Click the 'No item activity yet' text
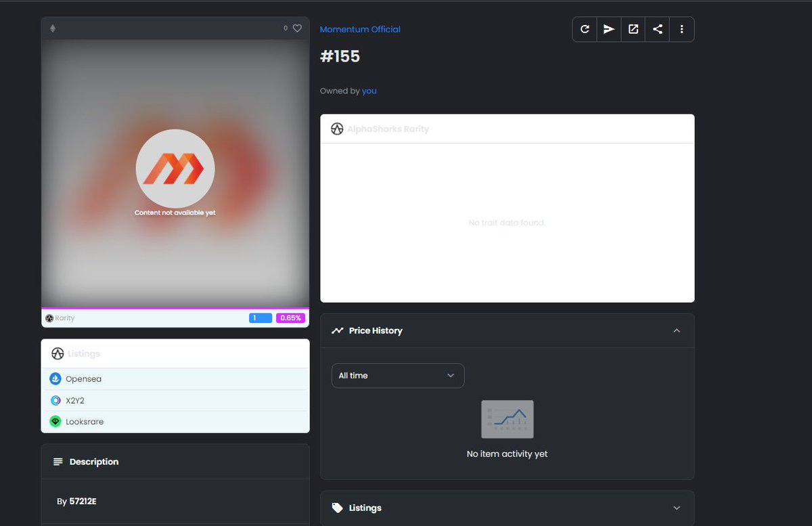The height and width of the screenshot is (526, 812). pos(507,454)
